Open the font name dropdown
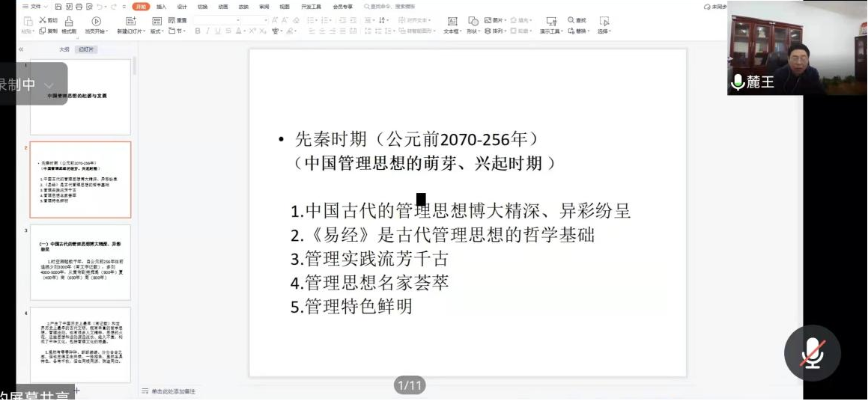 217,20
